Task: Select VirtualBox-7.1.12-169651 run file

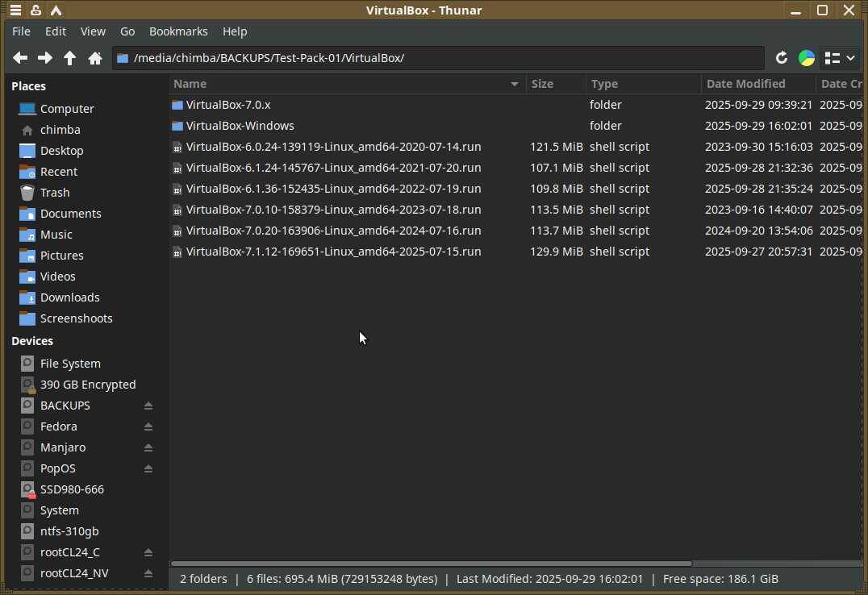Action: click(x=333, y=252)
